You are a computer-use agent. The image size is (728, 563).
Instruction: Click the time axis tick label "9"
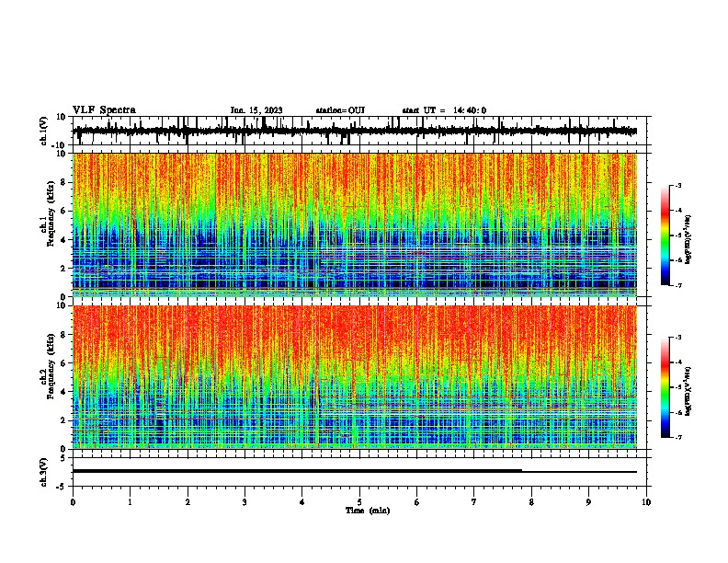pos(588,502)
